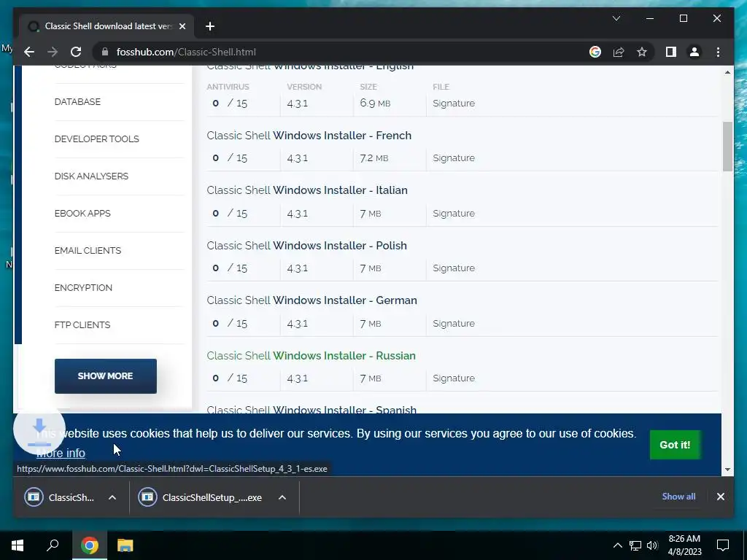The width and height of the screenshot is (747, 560).
Task: Expand tab search dropdown arrow
Action: (616, 18)
